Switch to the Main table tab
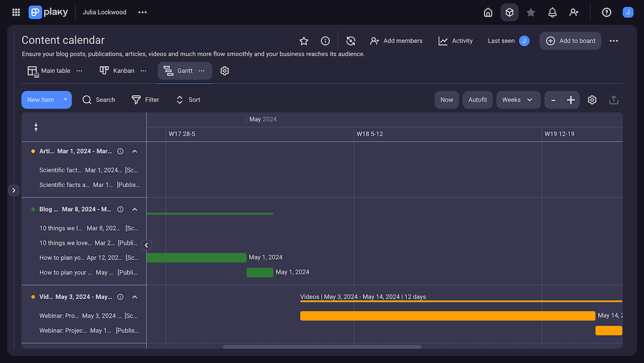Screen dimensions: 644x363 (49, 71)
